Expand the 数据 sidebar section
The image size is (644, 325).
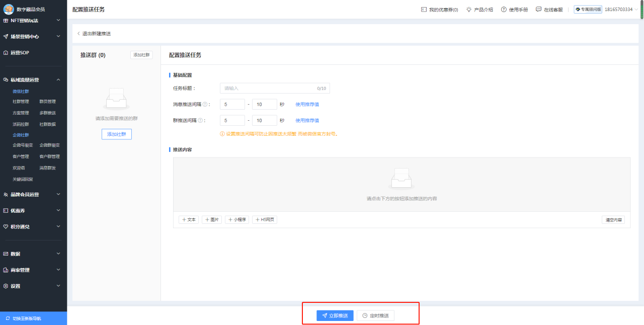point(6,254)
